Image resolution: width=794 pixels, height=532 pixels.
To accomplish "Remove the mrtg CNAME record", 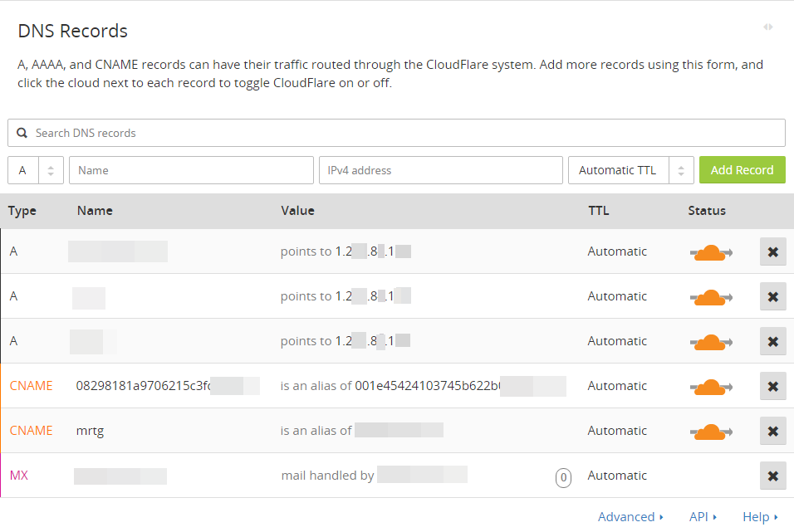I will point(772,431).
